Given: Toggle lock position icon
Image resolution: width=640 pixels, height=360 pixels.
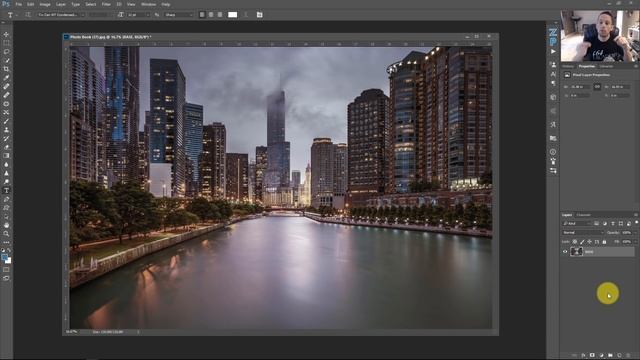Looking at the screenshot, I should [x=589, y=242].
